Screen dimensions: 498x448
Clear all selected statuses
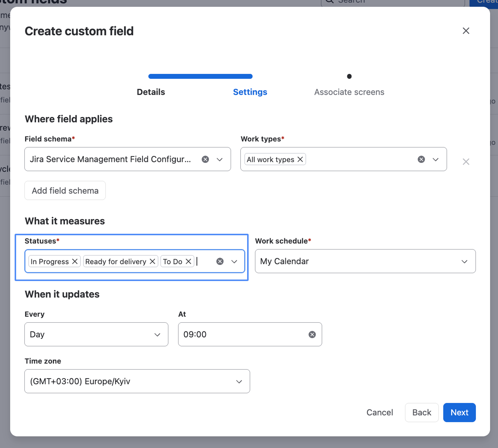pos(220,262)
